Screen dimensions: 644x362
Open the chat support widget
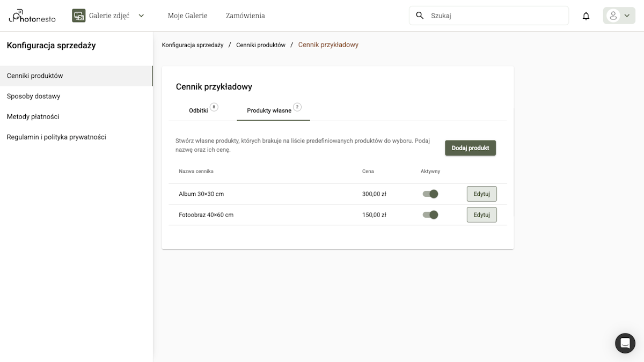coord(625,343)
